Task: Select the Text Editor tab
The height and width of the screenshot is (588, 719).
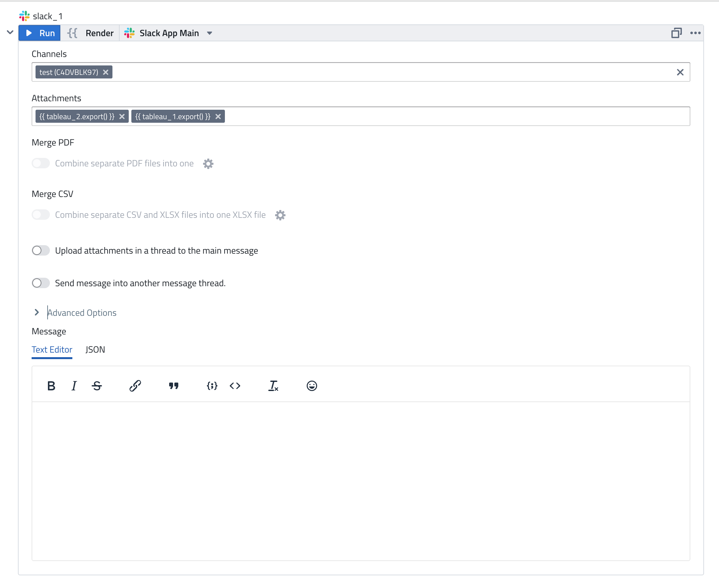Action: tap(52, 350)
